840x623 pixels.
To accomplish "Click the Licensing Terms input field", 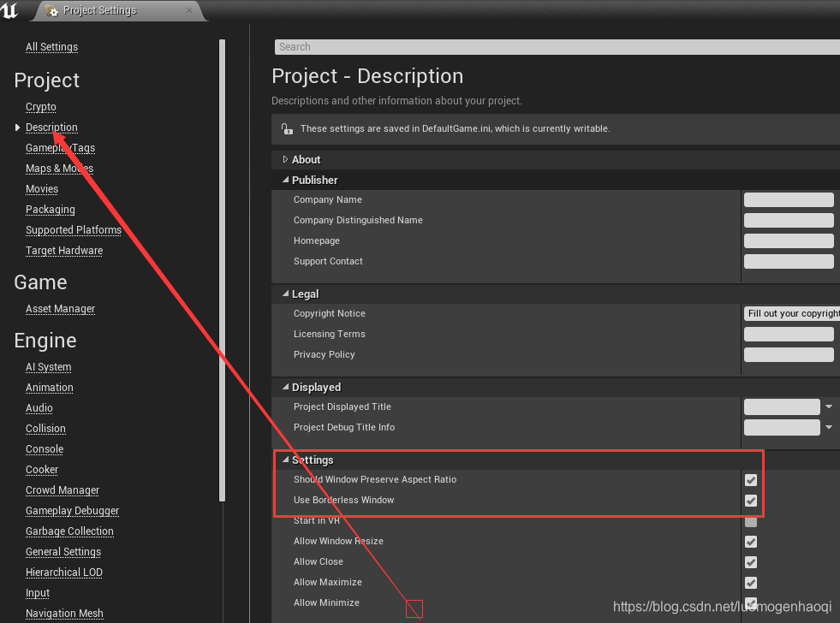I will click(789, 334).
